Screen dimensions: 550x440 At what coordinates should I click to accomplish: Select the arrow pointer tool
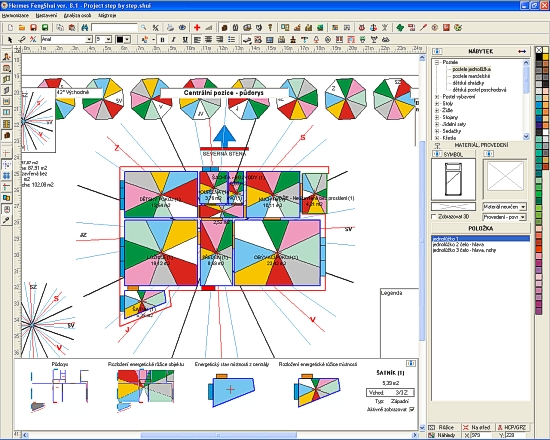(x=10, y=40)
